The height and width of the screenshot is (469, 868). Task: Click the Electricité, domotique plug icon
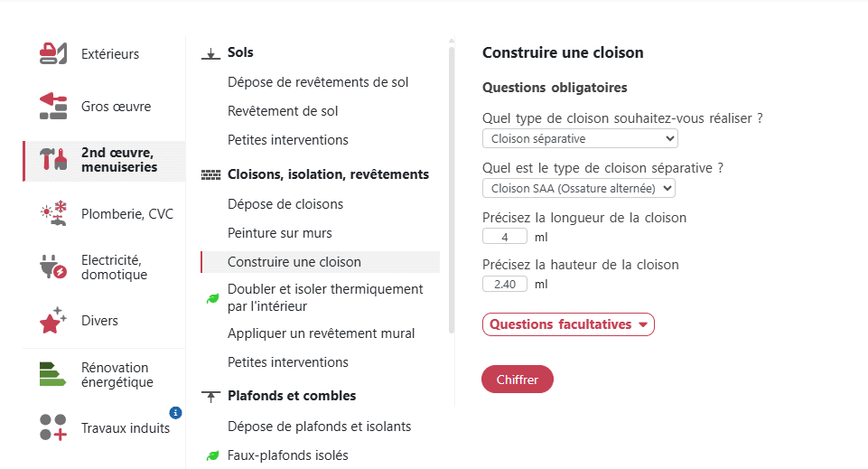[53, 267]
